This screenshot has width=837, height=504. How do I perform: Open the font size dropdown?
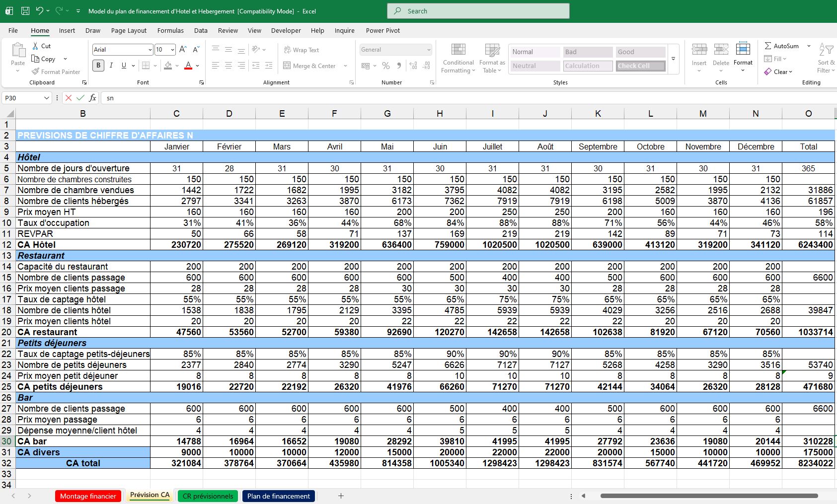172,50
